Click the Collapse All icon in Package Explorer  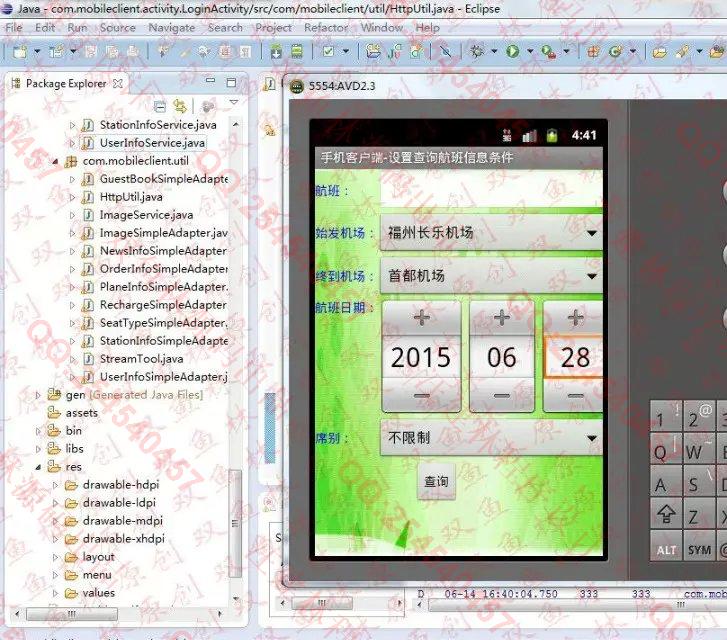pos(160,107)
